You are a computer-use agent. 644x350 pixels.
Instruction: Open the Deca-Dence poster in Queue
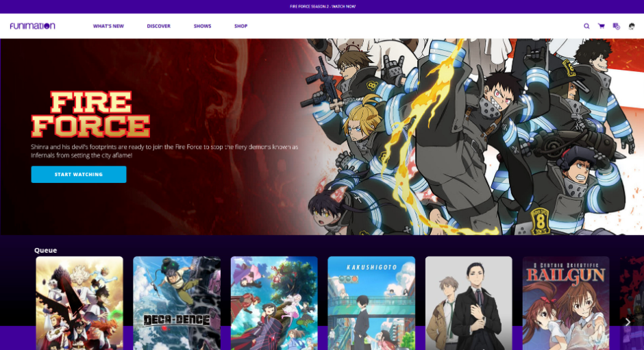[177, 303]
